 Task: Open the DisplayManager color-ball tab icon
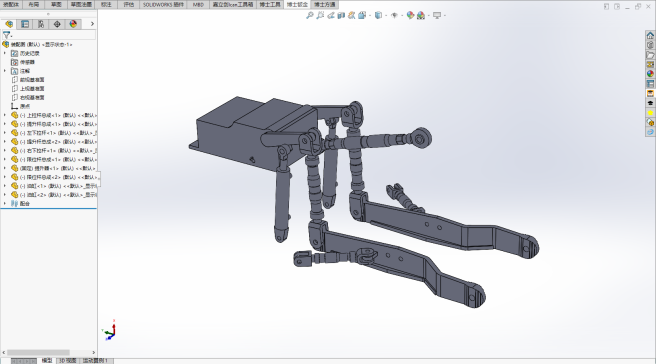pos(73,24)
